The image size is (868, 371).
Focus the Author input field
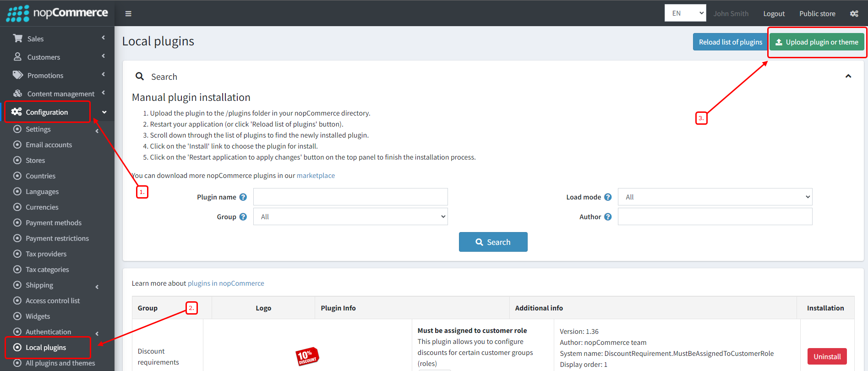pyautogui.click(x=715, y=216)
